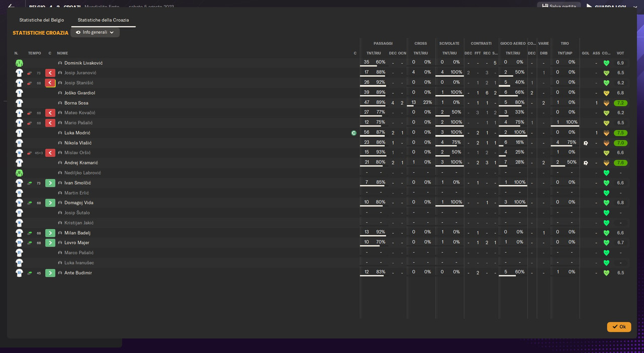The image size is (644, 353).
Task: Click the red substituted-off arrow for Josip Stanišić
Action: 50,83
